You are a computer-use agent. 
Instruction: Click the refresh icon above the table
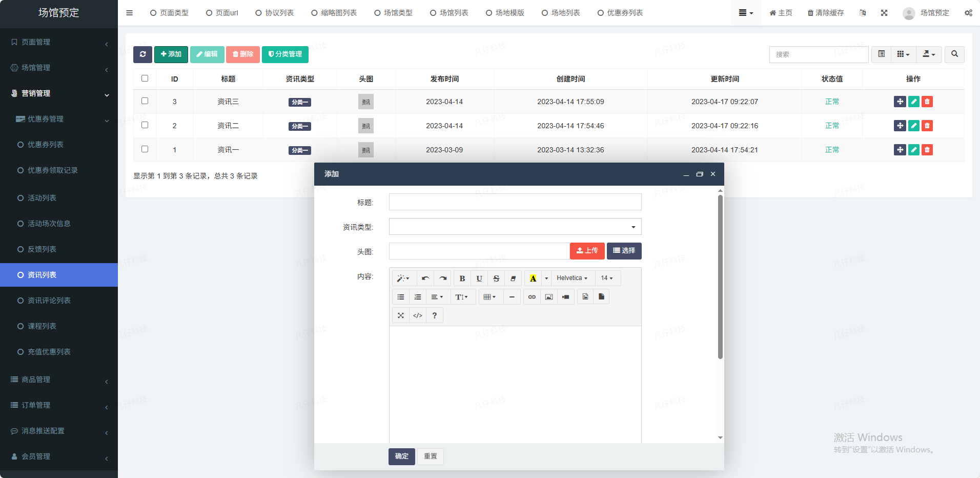142,54
